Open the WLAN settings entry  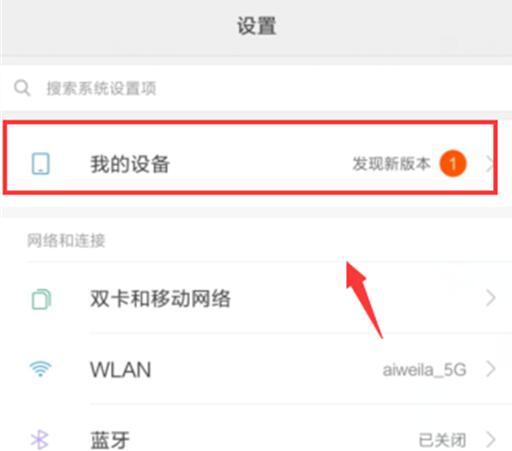coord(256,369)
